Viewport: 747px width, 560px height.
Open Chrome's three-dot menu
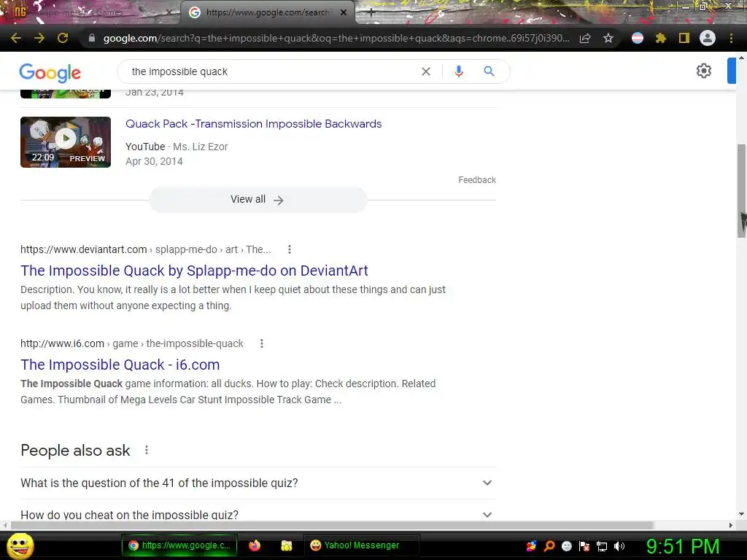[x=731, y=38]
